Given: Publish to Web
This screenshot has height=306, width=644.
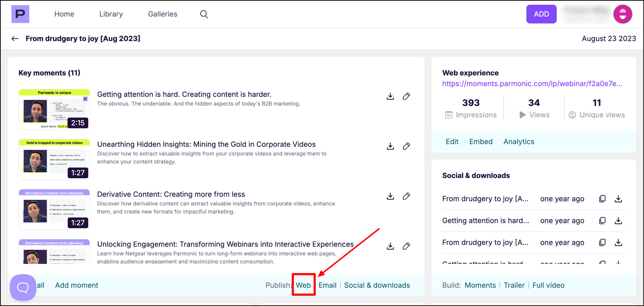Looking at the screenshot, I should [303, 285].
